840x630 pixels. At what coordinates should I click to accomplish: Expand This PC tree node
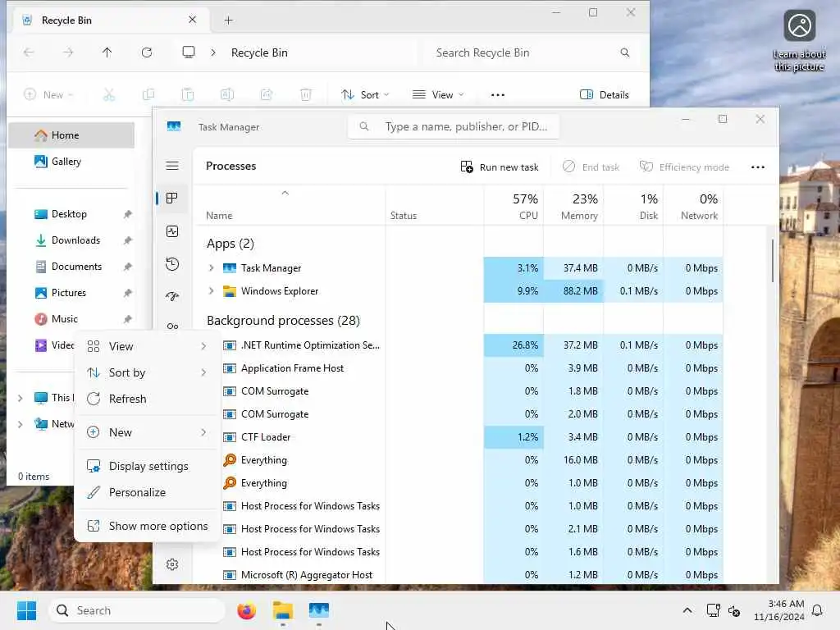pyautogui.click(x=21, y=398)
